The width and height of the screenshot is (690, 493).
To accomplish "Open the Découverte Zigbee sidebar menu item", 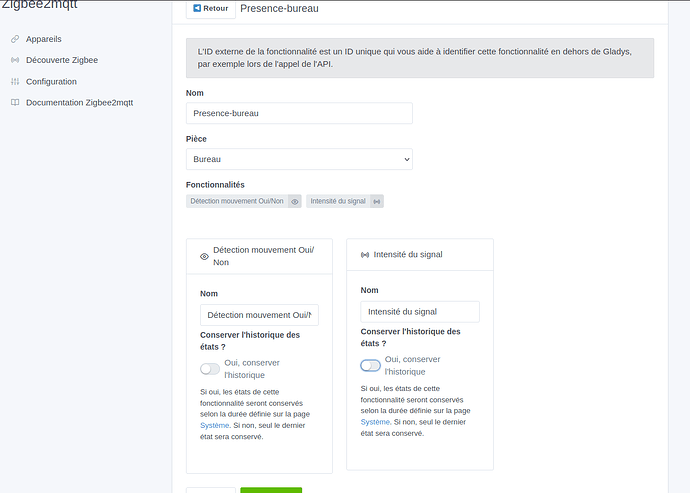I will (x=62, y=60).
